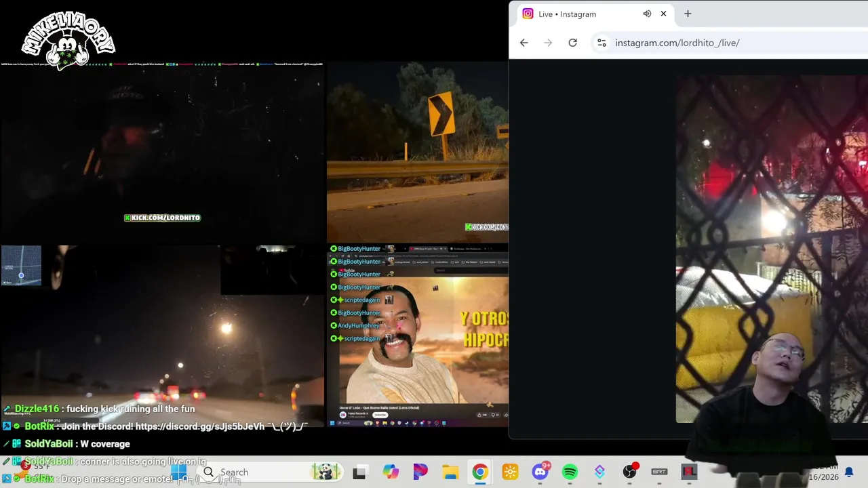Click AndyHumphrey name in overlay chat list

point(359,325)
